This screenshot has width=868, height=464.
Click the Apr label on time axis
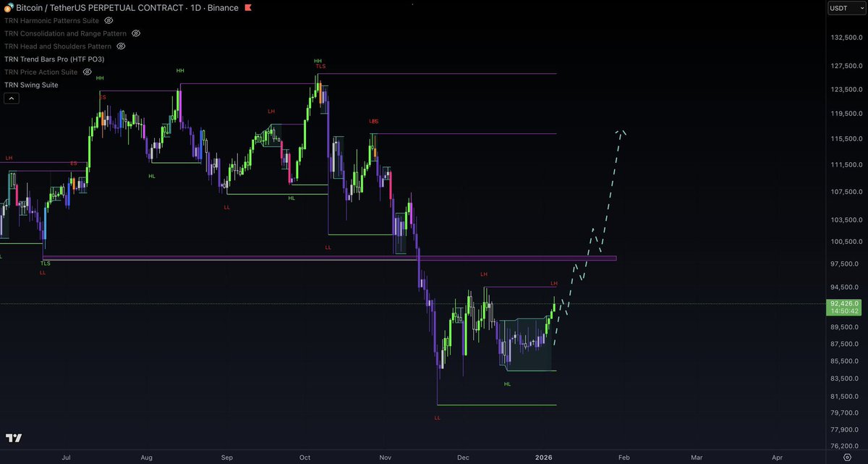[777, 457]
